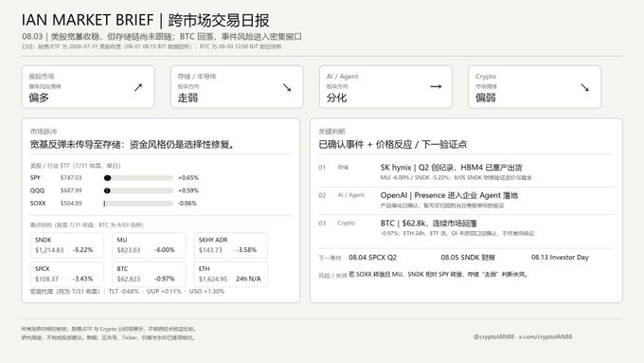Click the MU -6.00% change

pos(165,250)
